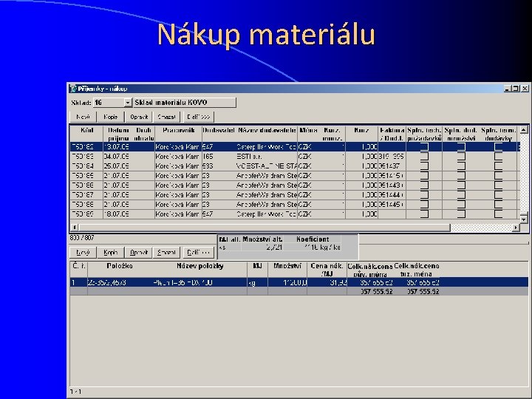Image resolution: width=532 pixels, height=399 pixels.
Task: Click the Kód column header
Action: 87,134
